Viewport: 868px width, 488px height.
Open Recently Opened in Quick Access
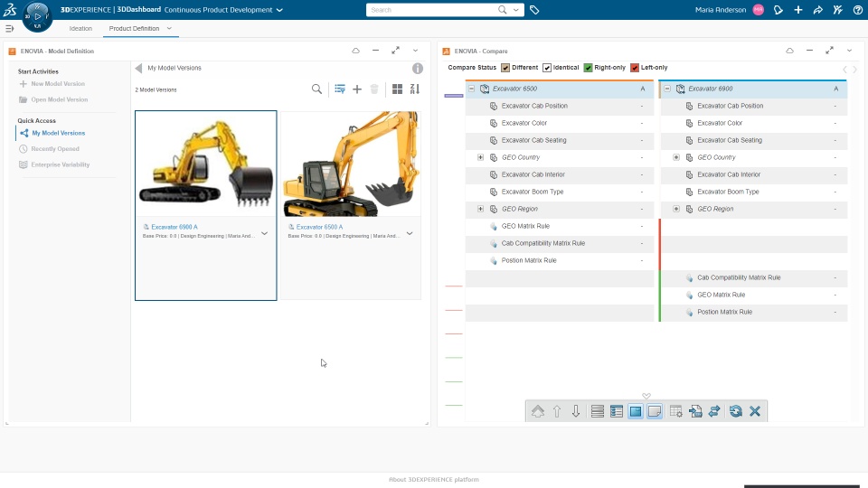click(55, 149)
